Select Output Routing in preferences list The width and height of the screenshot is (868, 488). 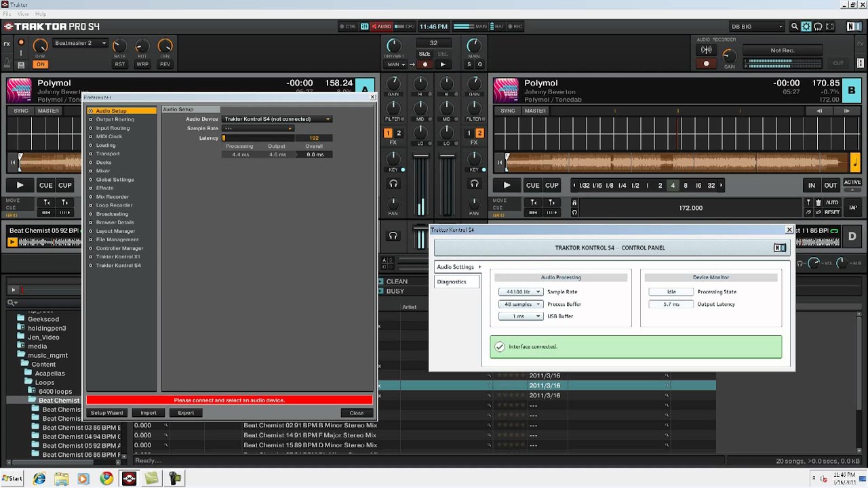115,119
